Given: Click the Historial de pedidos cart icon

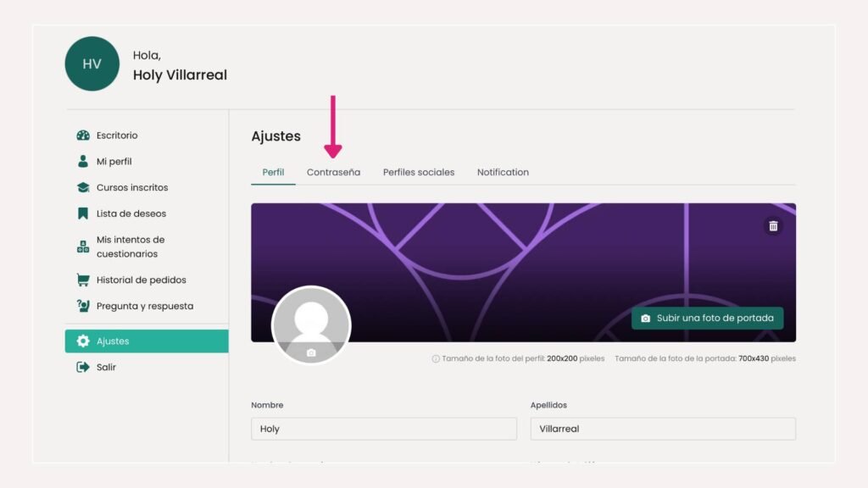Looking at the screenshot, I should 83,280.
